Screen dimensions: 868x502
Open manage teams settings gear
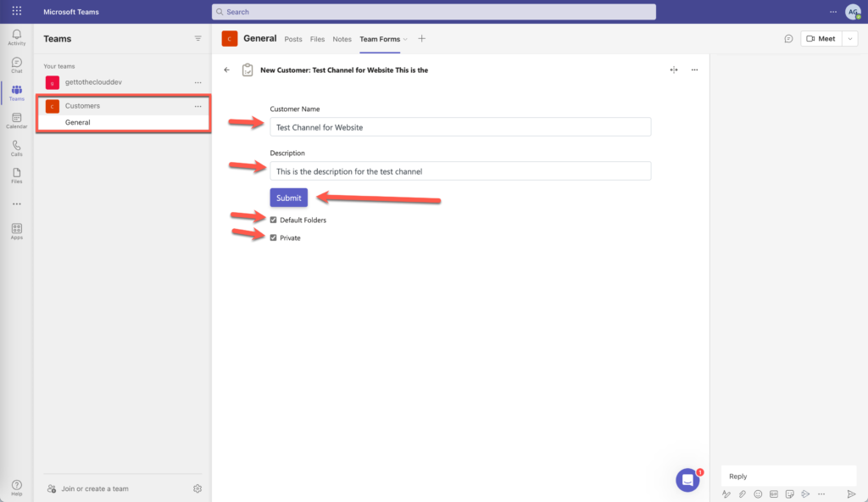[198, 488]
